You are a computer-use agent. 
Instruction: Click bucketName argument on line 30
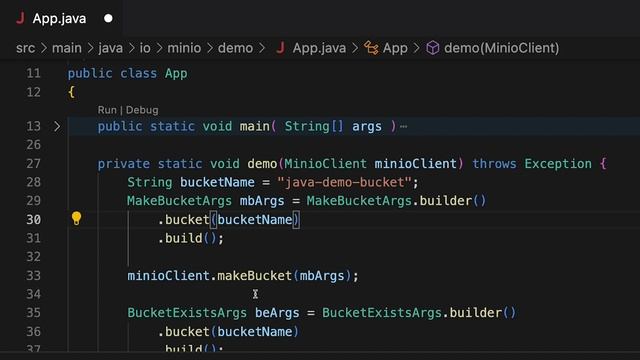255,220
